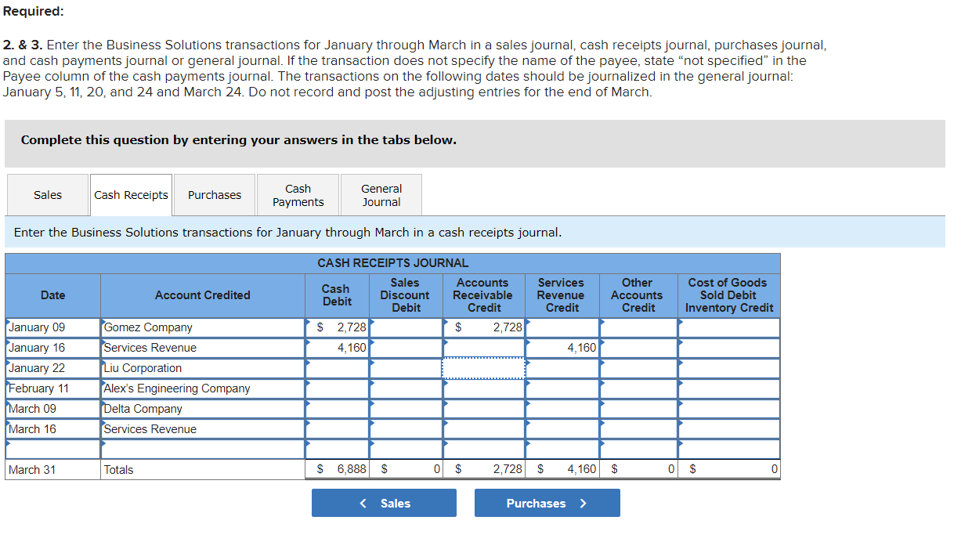The width and height of the screenshot is (972, 560).
Task: Click the Other Accounts Credit column header
Action: coord(637,295)
